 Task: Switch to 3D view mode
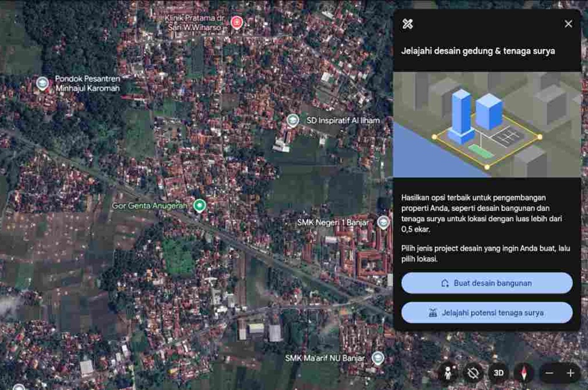pyautogui.click(x=498, y=373)
